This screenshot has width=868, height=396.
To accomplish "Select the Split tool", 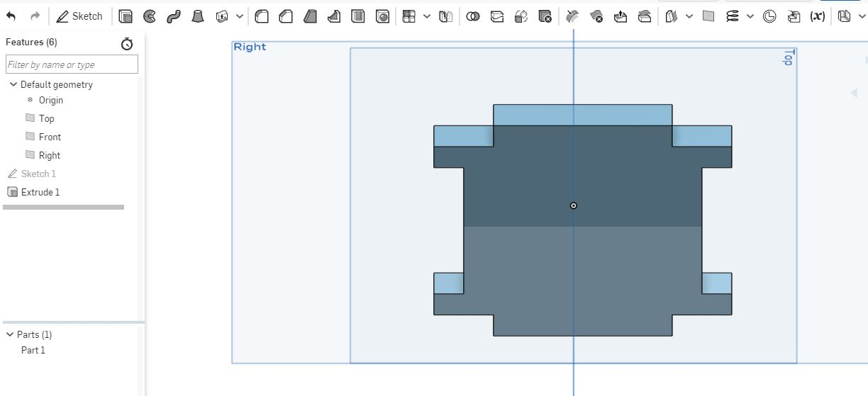I will click(497, 16).
